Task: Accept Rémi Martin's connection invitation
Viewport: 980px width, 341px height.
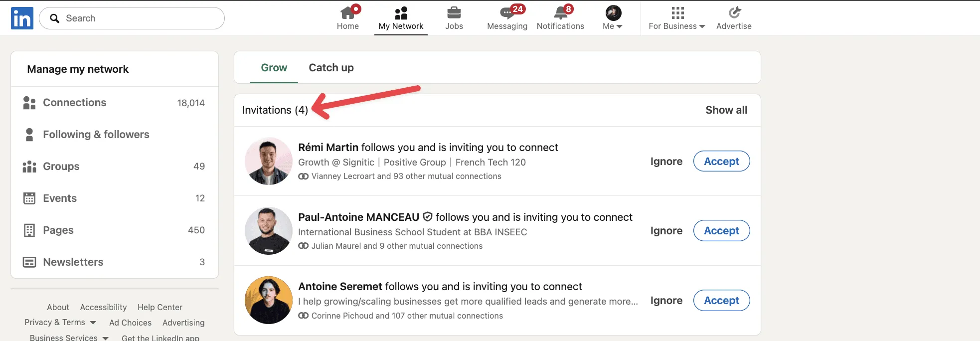Action: 721,161
